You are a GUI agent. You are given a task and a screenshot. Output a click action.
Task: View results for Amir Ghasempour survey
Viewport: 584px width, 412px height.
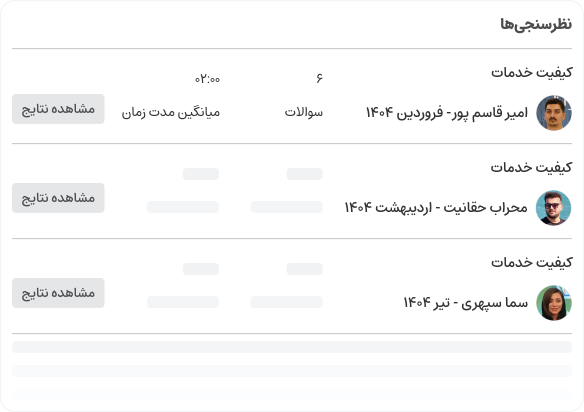click(x=58, y=109)
